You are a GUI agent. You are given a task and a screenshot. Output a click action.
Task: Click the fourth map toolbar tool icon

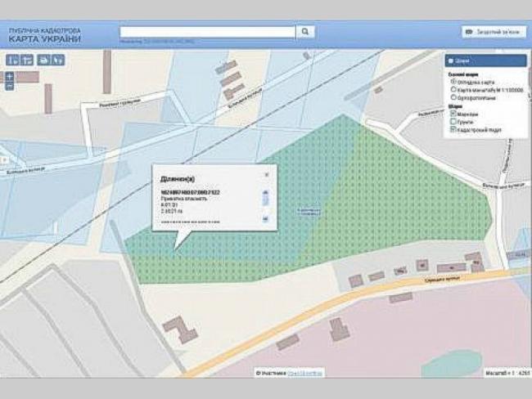tap(58, 60)
